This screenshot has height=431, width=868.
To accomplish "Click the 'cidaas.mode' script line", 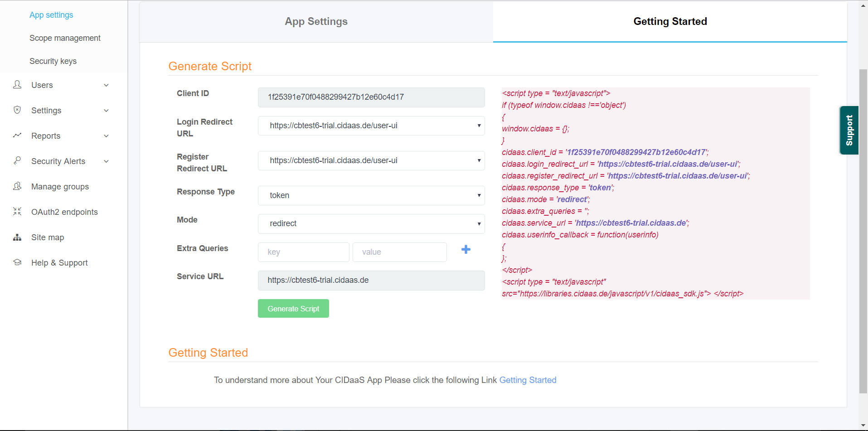I will tap(546, 199).
